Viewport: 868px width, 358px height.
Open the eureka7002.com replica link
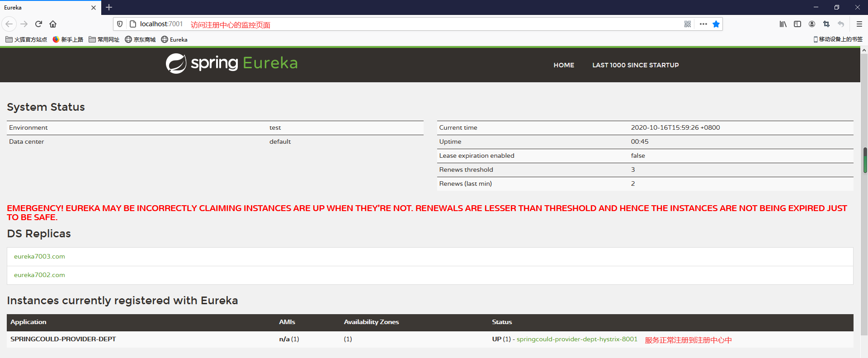coord(39,275)
